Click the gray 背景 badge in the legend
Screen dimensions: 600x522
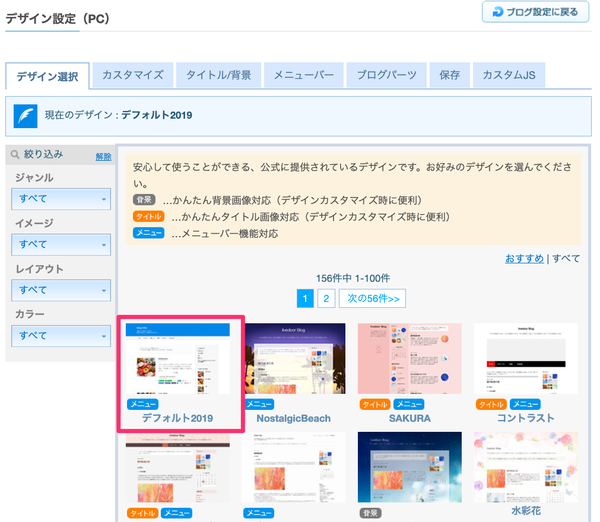[x=144, y=200]
